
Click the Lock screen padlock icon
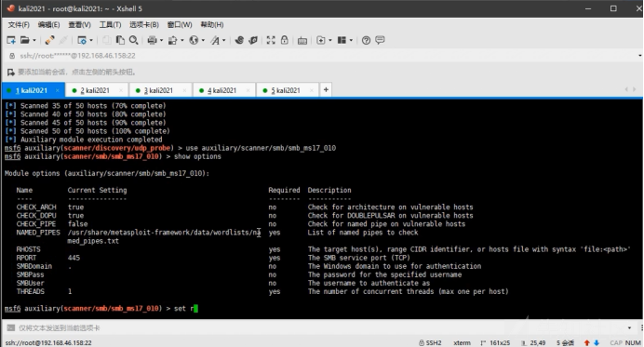pos(284,40)
